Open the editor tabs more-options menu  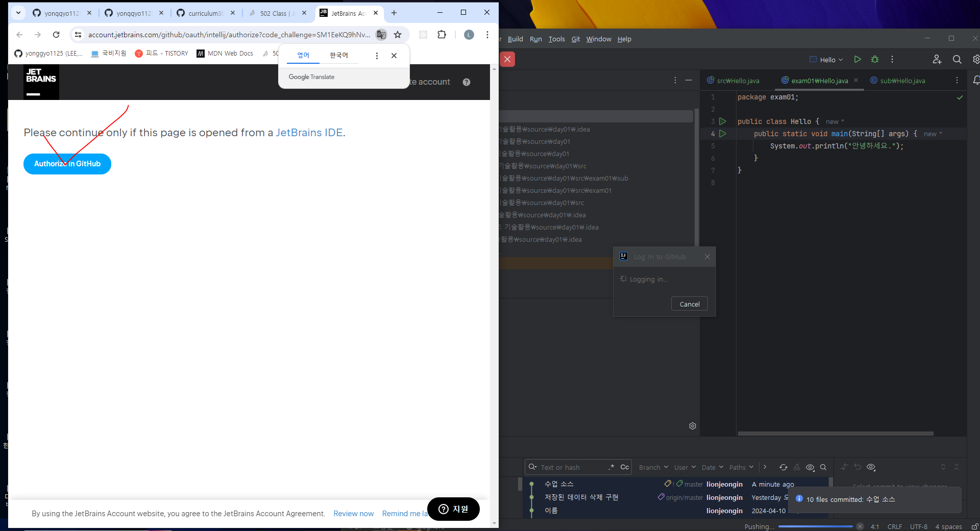click(957, 80)
